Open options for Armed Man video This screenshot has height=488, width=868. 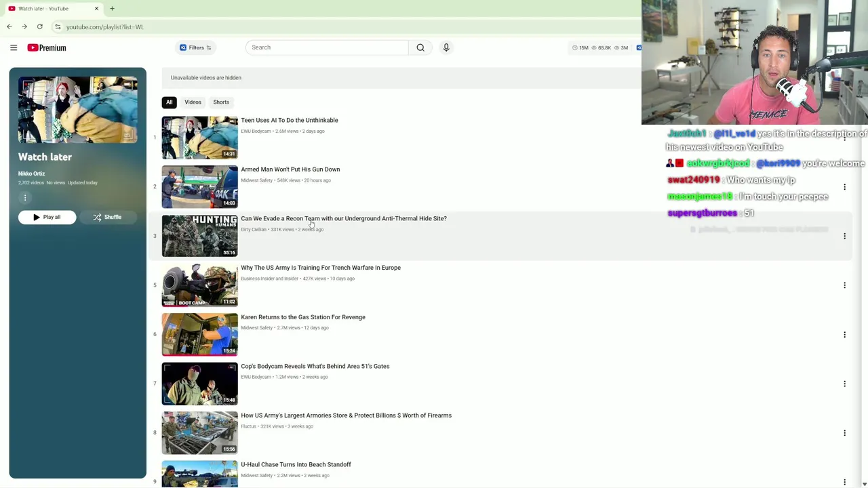tap(844, 186)
